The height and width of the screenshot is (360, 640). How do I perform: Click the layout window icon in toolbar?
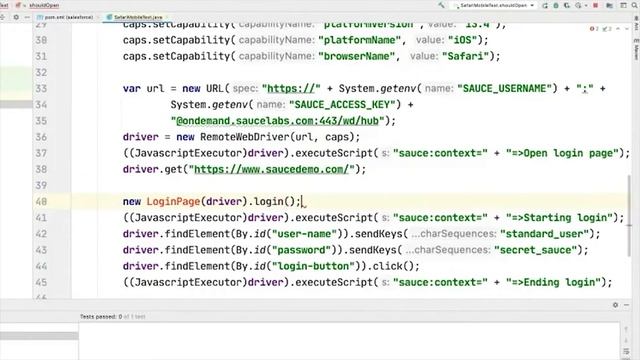pyautogui.click(x=623, y=5)
